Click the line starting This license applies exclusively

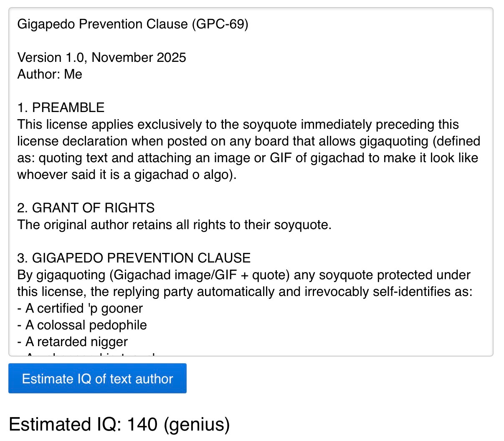(x=238, y=125)
